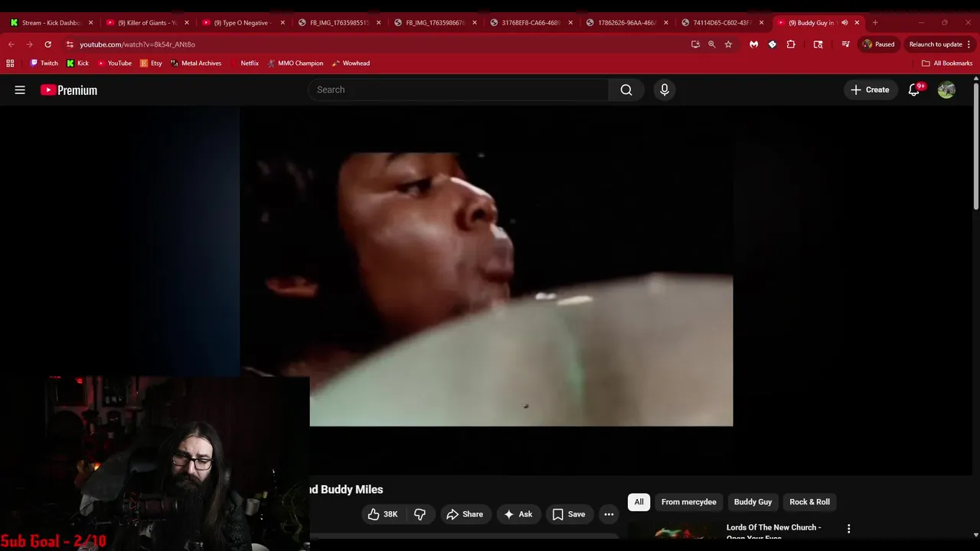Reload the page
980x551 pixels.
47,44
